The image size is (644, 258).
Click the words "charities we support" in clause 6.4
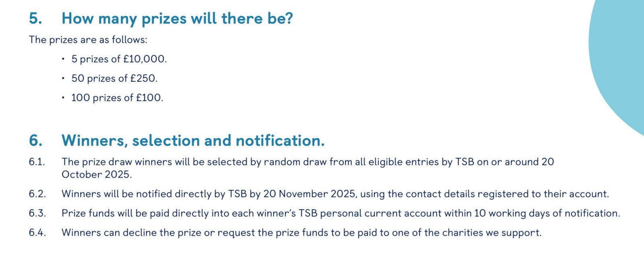491,233
